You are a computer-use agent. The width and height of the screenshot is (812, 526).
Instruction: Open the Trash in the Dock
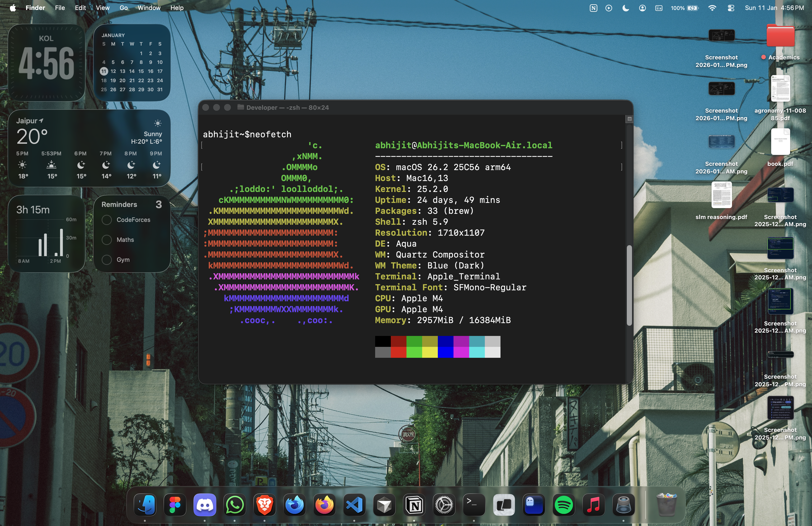666,505
